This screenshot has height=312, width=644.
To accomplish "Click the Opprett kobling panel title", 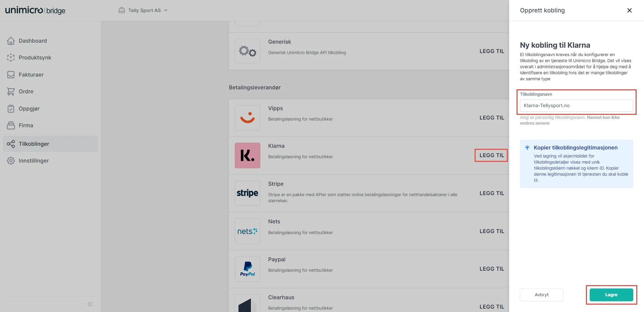I will [542, 10].
